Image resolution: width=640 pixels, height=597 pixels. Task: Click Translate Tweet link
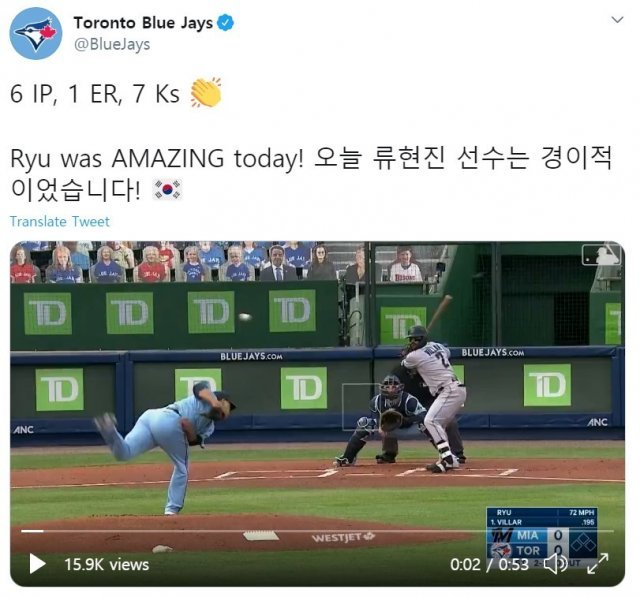[60, 222]
